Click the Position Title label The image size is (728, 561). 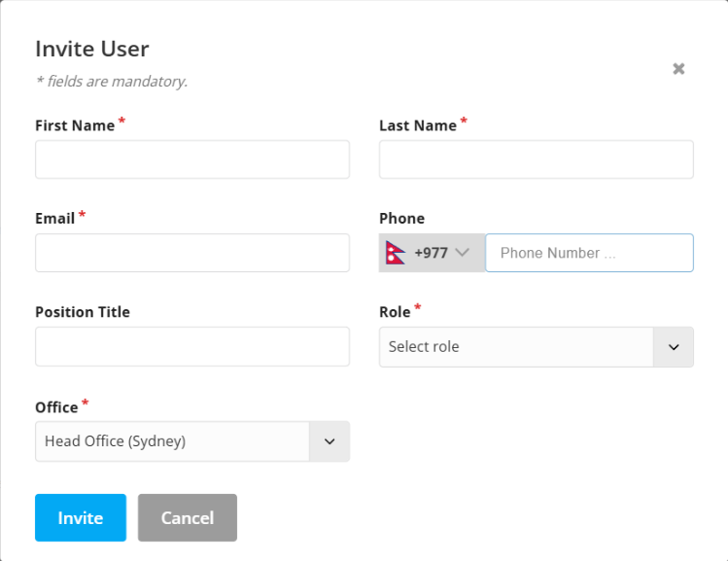click(x=83, y=312)
